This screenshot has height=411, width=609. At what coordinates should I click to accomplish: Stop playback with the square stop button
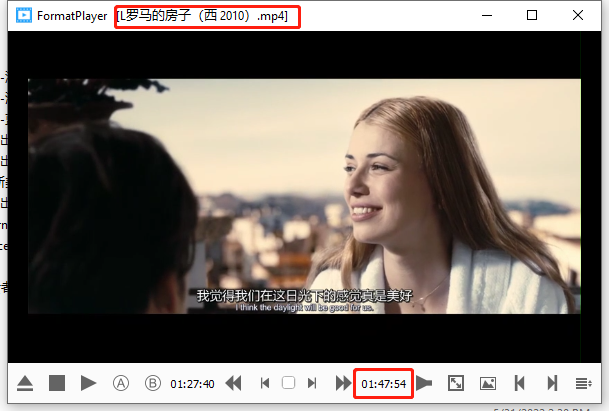tap(57, 383)
